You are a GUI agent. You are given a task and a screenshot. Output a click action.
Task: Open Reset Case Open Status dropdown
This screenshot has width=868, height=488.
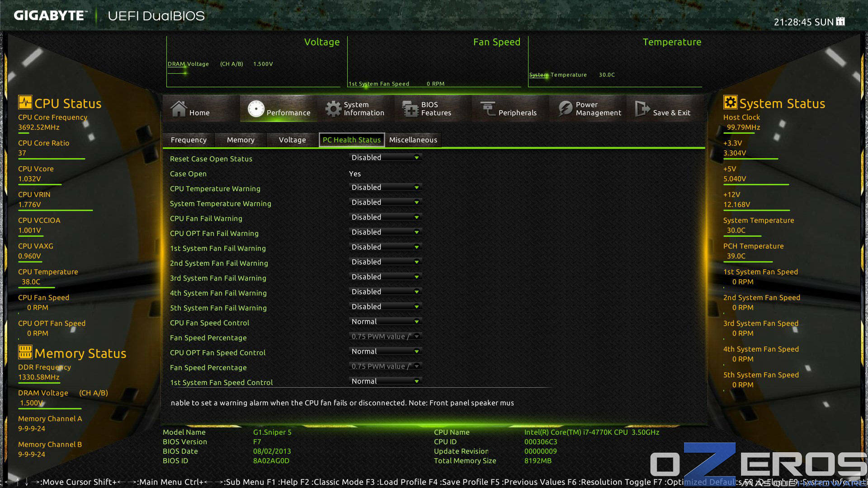385,158
